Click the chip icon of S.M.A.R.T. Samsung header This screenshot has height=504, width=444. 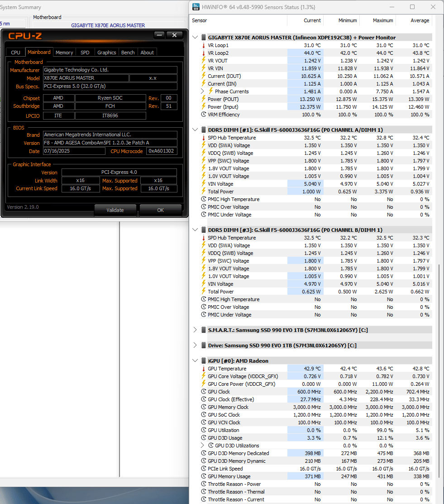click(203, 330)
